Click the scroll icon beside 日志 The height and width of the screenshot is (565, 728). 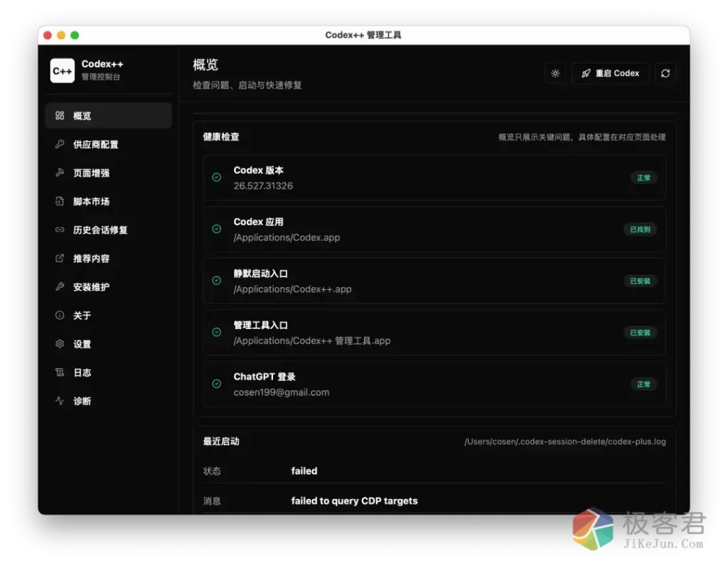(60, 372)
